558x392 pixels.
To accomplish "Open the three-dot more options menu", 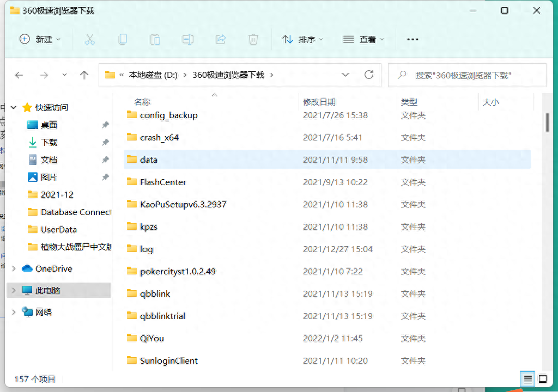I will coord(413,40).
